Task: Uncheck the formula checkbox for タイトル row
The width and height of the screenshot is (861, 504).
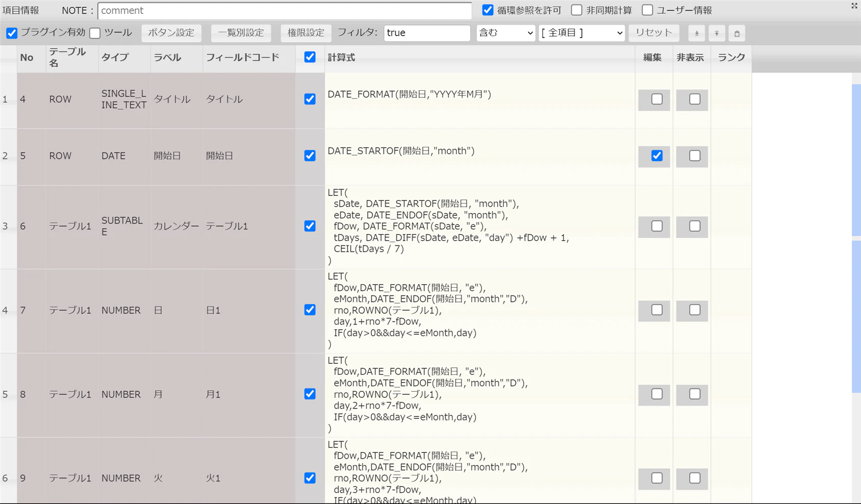Action: (310, 99)
